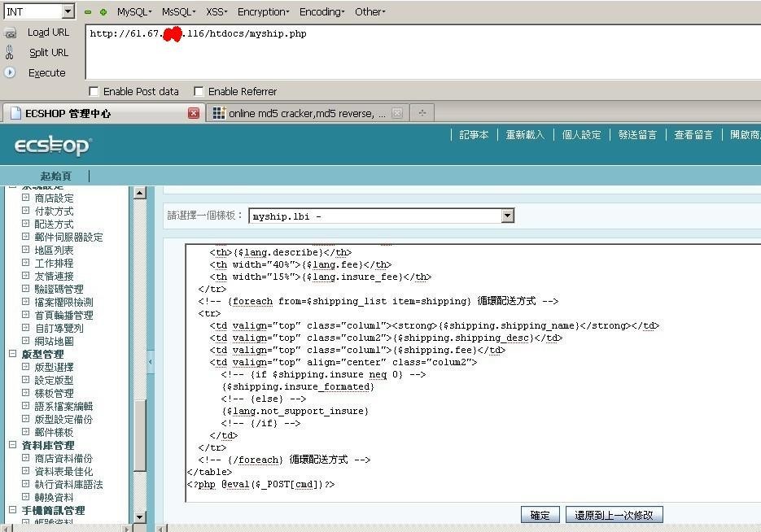Collapse the 資料庫管理 section

pyautogui.click(x=13, y=445)
